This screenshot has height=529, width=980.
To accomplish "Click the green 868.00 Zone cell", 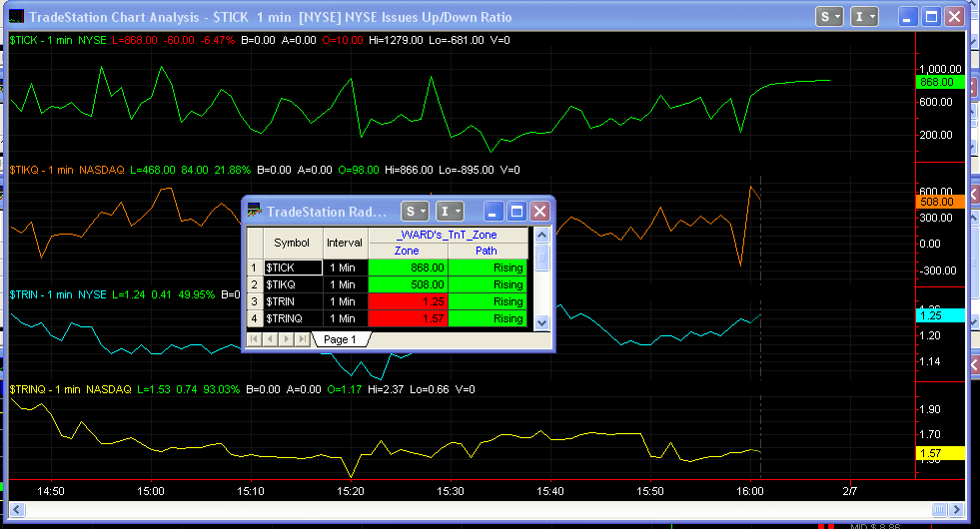I will [409, 267].
